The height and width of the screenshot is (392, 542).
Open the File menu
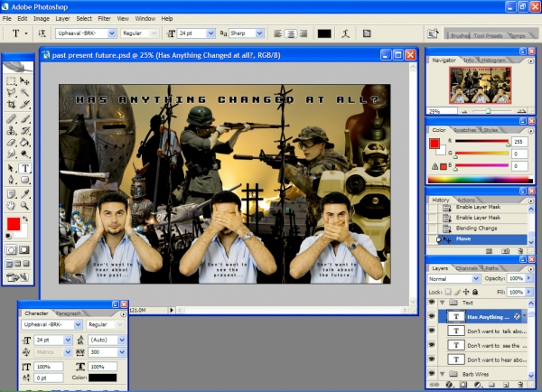(7, 19)
